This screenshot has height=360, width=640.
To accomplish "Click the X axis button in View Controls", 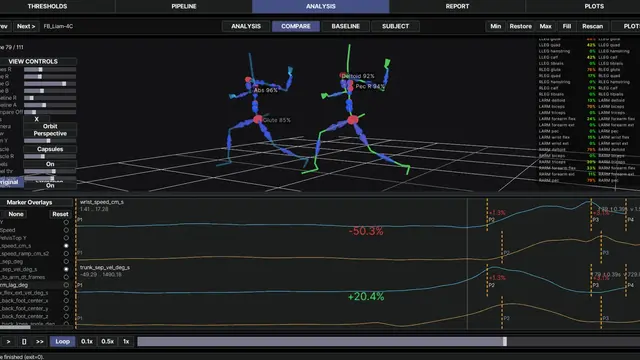I will coord(36,119).
